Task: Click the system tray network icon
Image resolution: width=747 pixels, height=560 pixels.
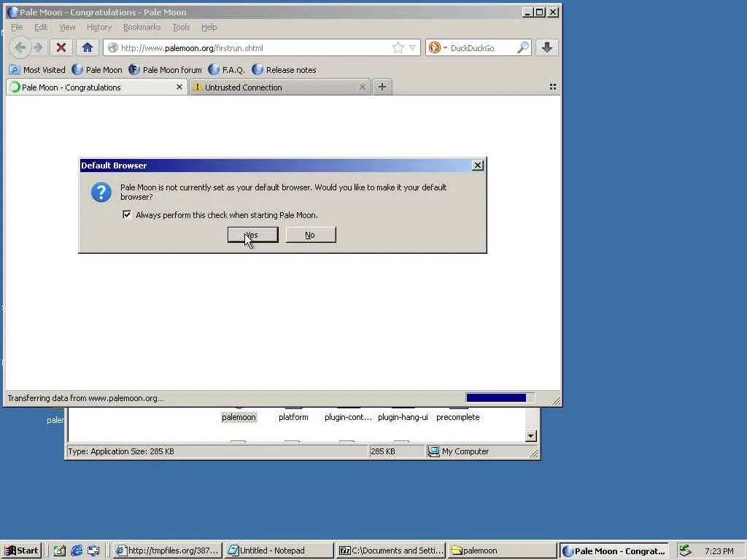Action: click(x=685, y=551)
